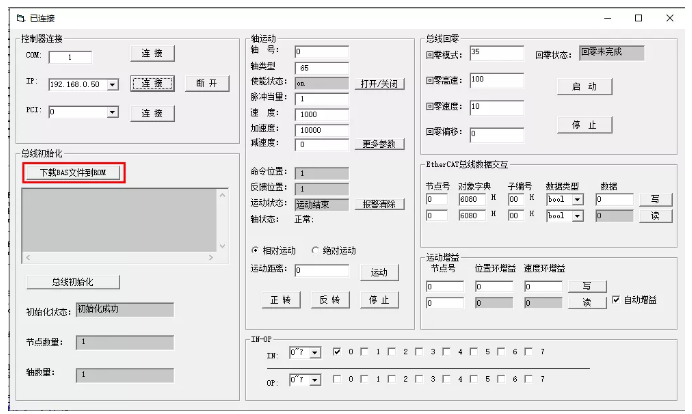This screenshot has height=414, width=692.
Task: Click the 数据 data field in write row
Action: [x=614, y=199]
